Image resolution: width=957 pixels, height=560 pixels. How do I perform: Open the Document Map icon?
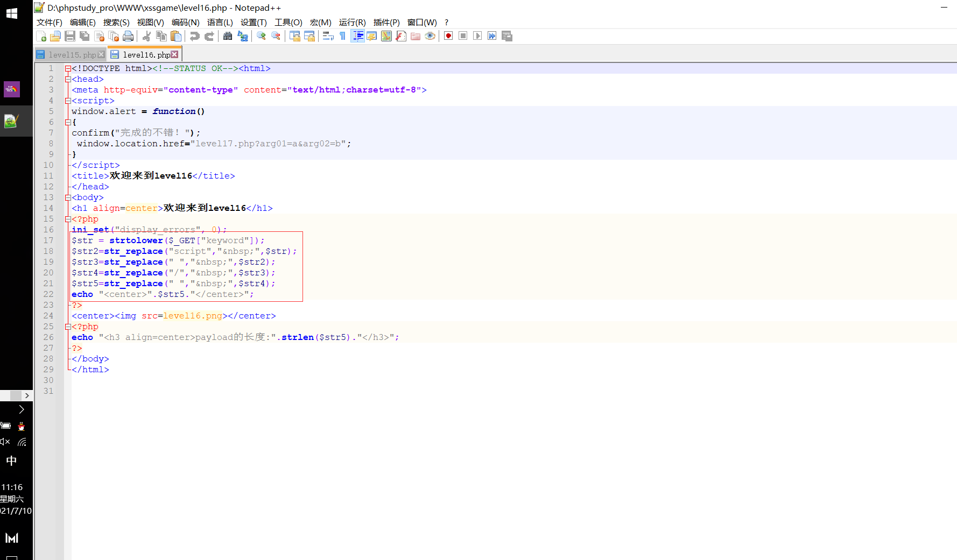[x=386, y=36]
